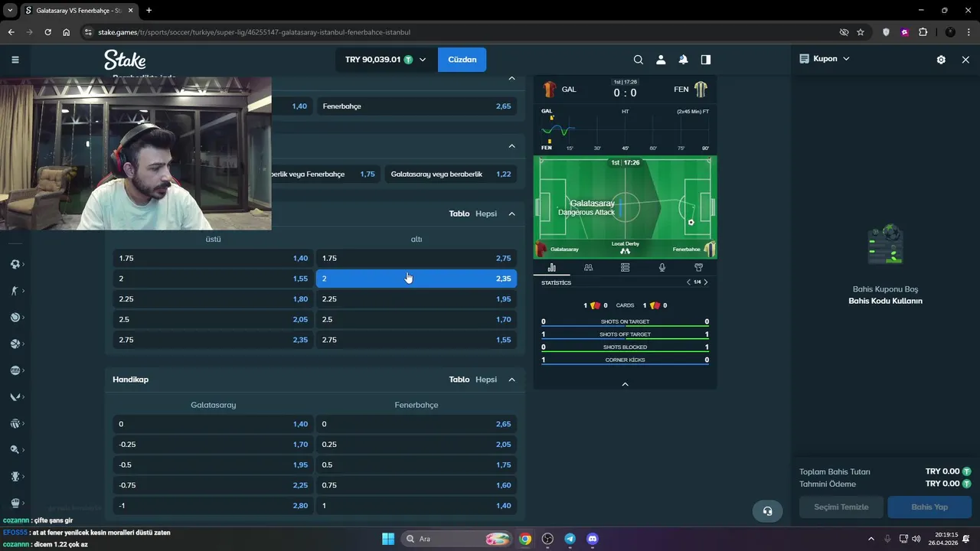The image size is (980, 551).
Task: Open the notifications bell
Action: tap(683, 60)
